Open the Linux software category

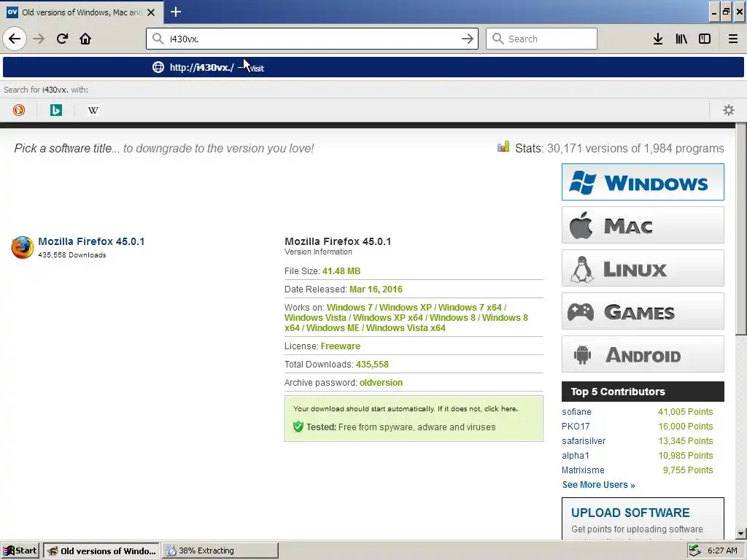pos(643,268)
